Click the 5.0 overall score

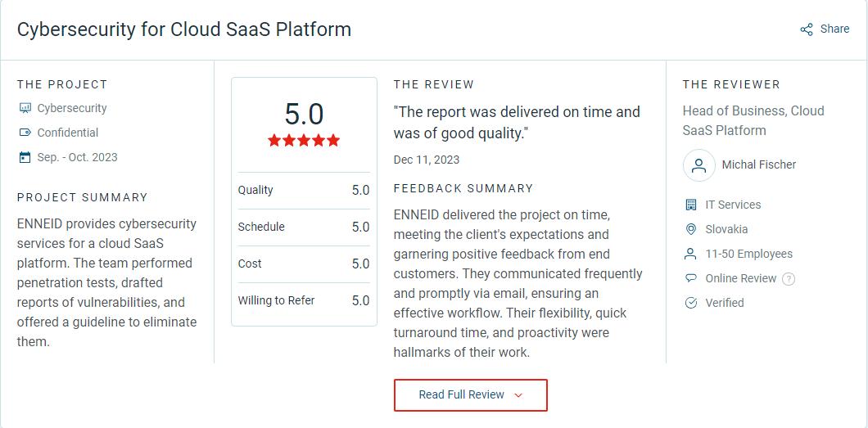pyautogui.click(x=304, y=114)
